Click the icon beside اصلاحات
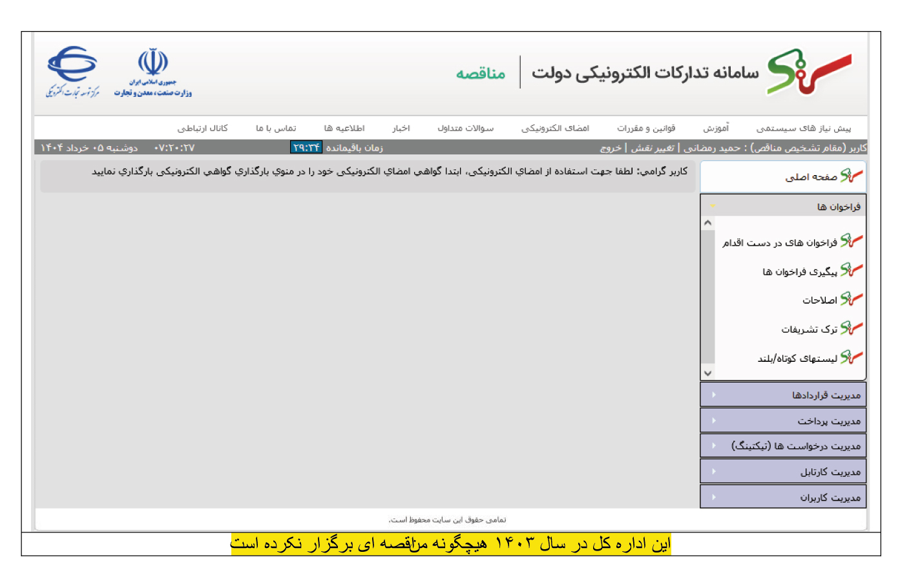The width and height of the screenshot is (900, 588). pyautogui.click(x=852, y=299)
